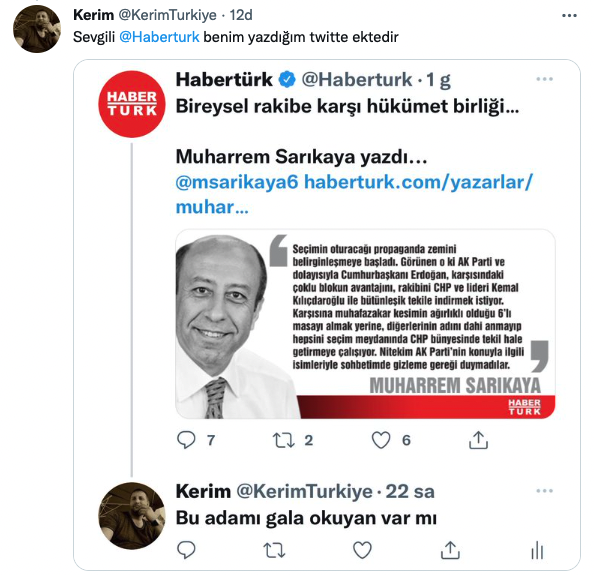The width and height of the screenshot is (594, 575).
Task: Open the Habertürk red logo avatar
Action: [132, 104]
